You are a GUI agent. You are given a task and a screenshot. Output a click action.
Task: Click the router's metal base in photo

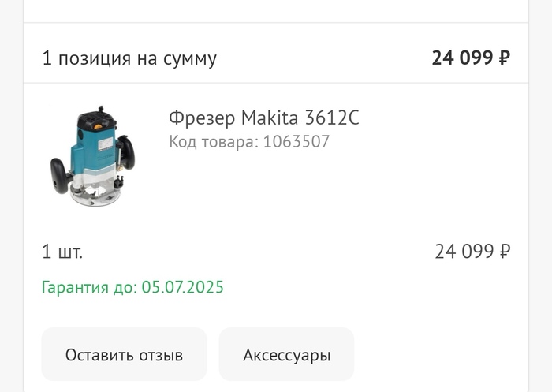95,193
